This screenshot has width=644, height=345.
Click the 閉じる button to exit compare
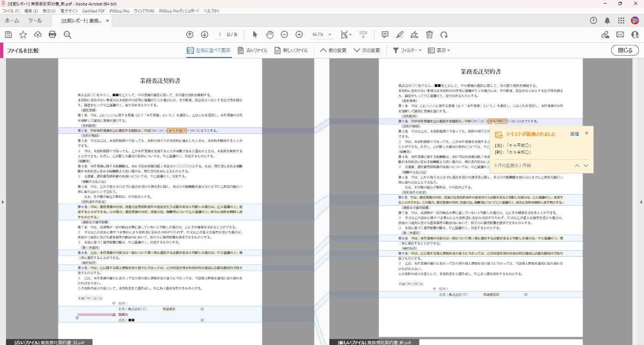[625, 51]
